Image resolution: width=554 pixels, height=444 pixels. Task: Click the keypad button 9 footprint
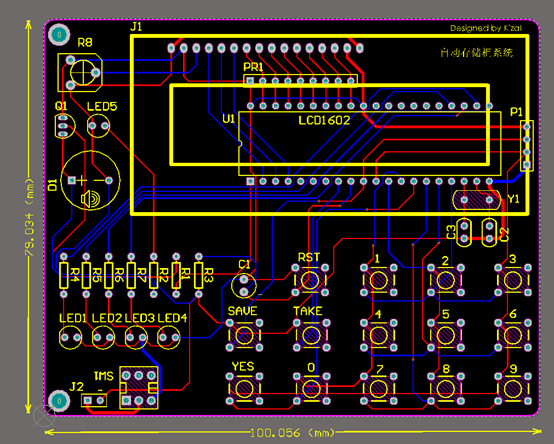pyautogui.click(x=513, y=389)
